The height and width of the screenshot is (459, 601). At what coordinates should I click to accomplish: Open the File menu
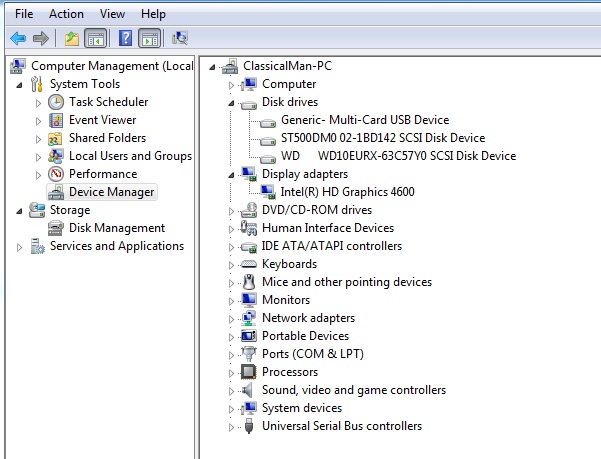(x=24, y=14)
